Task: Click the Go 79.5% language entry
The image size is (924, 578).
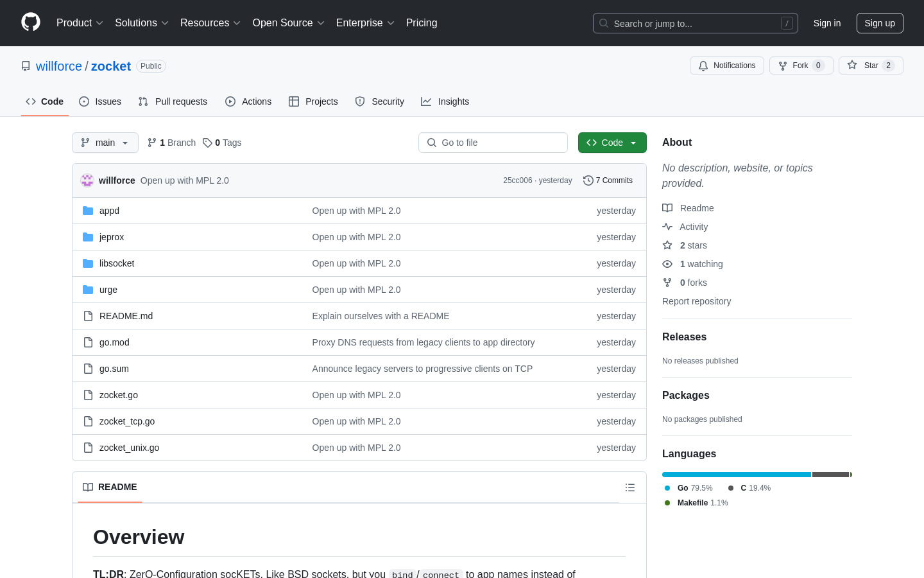Action: point(689,488)
